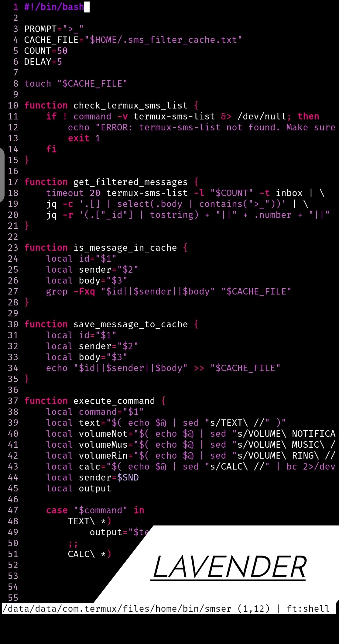The height and width of the screenshot is (644, 339).
Task: Click the PROMPT variable assignment line
Action: click(54, 29)
